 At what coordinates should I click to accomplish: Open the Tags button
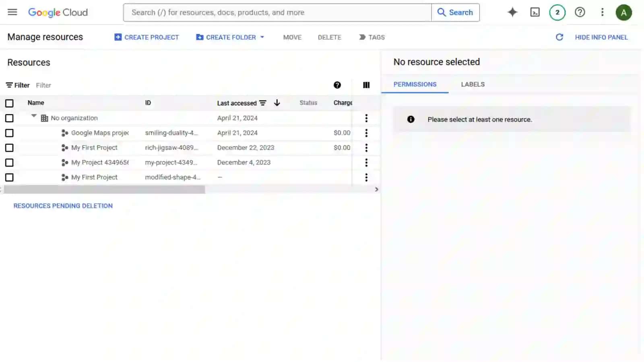coord(372,37)
